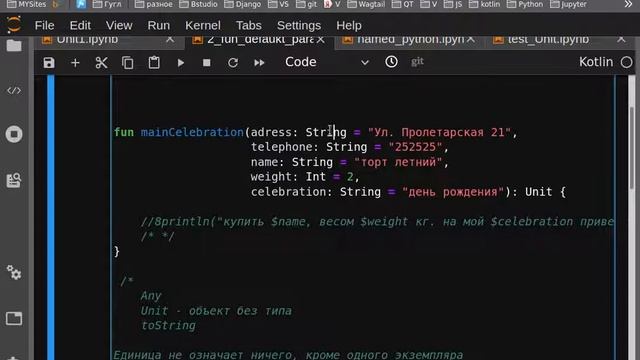Open the Settings menu
Viewport: 640px width, 360px height.
[299, 25]
